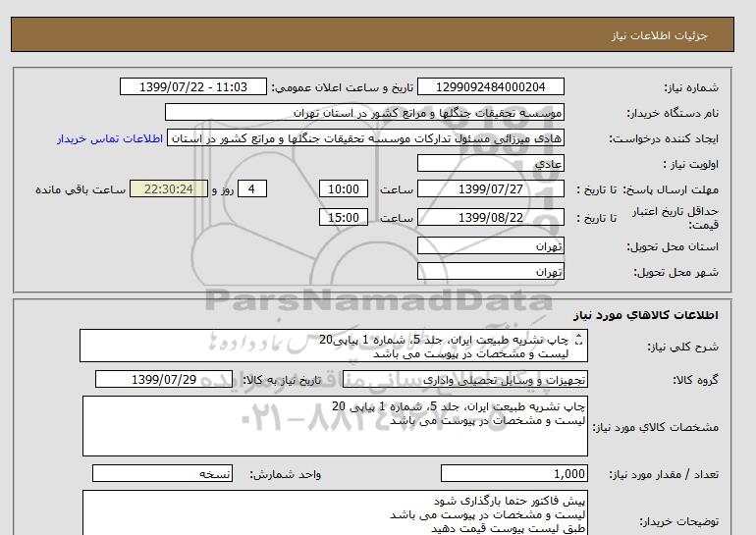The height and width of the screenshot is (535, 756).
Task: Click the unit field showing نسخه
Action: 162,474
